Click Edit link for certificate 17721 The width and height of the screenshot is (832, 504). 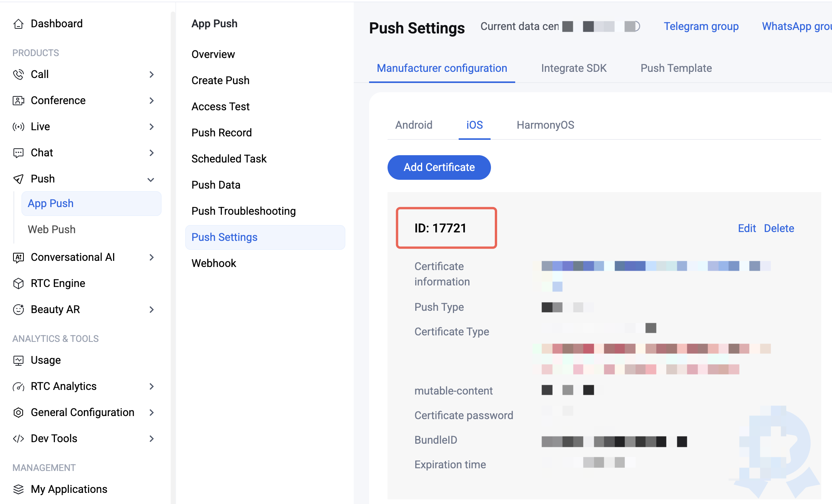747,229
